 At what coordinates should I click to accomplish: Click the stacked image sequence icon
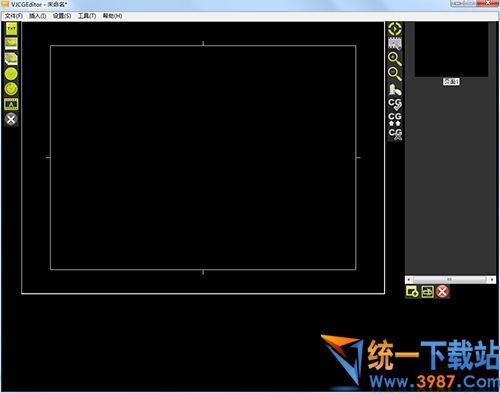[11, 59]
